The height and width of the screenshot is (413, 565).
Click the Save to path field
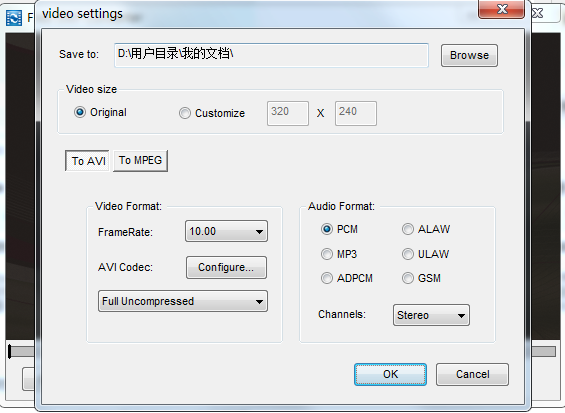point(271,55)
